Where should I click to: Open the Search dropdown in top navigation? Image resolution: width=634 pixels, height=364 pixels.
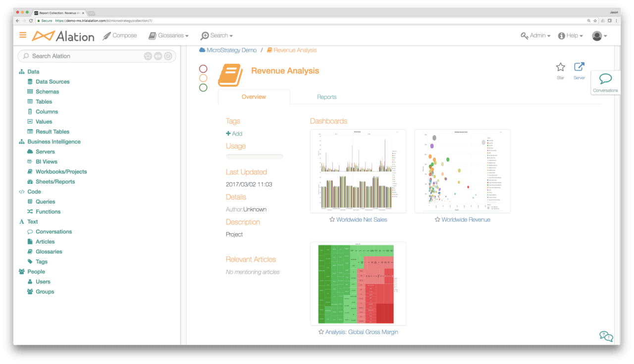click(x=216, y=35)
